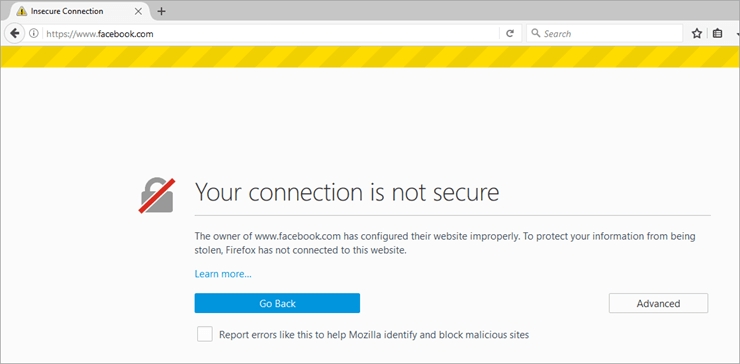The height and width of the screenshot is (364, 740).
Task: Click the 'Your connection is not secure' heading
Action: click(347, 192)
